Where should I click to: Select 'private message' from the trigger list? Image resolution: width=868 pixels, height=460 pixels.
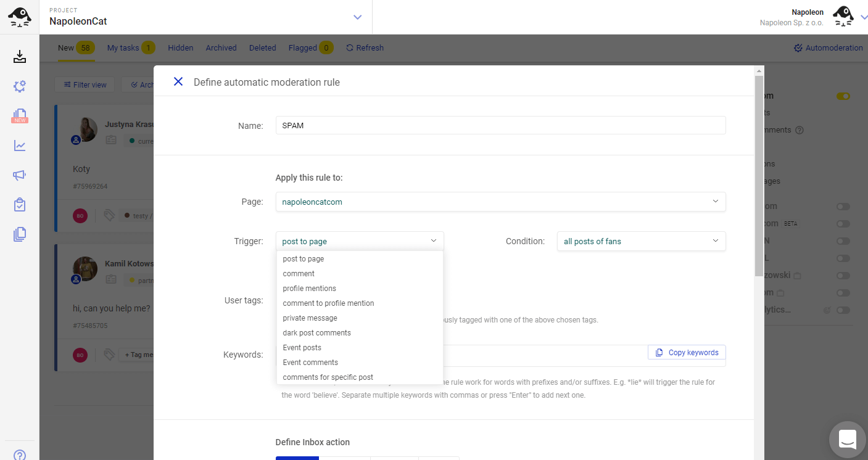[x=359, y=318]
